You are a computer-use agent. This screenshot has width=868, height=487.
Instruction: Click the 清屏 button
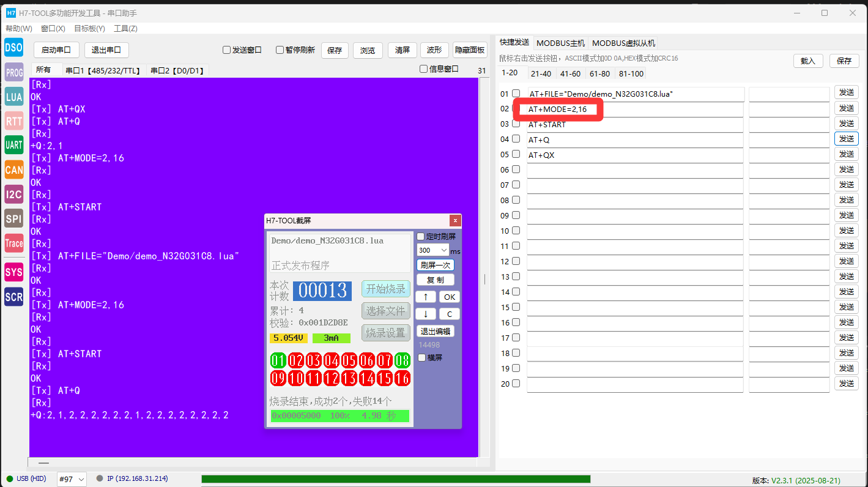click(x=402, y=50)
